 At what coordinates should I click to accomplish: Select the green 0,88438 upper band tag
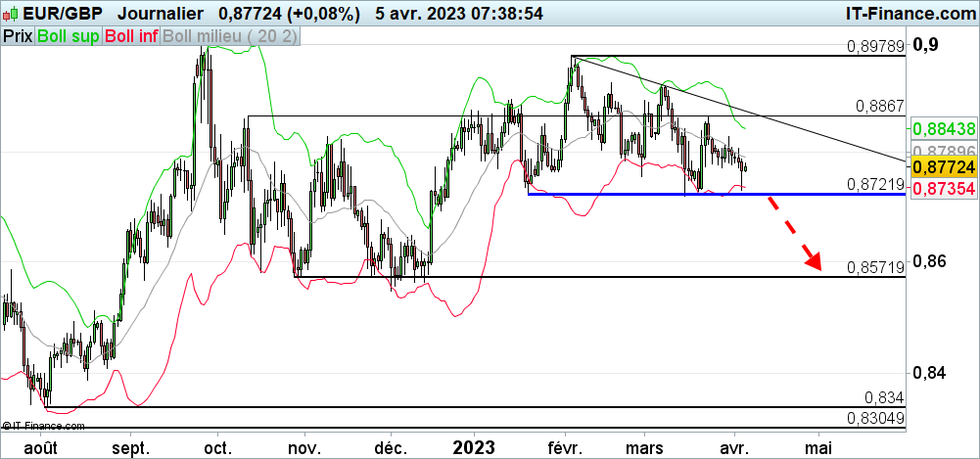click(x=943, y=128)
